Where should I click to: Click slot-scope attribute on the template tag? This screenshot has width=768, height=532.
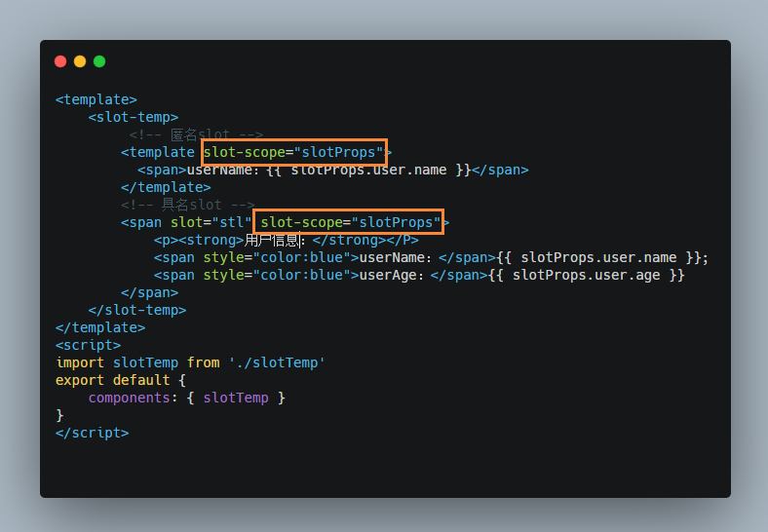click(x=293, y=152)
